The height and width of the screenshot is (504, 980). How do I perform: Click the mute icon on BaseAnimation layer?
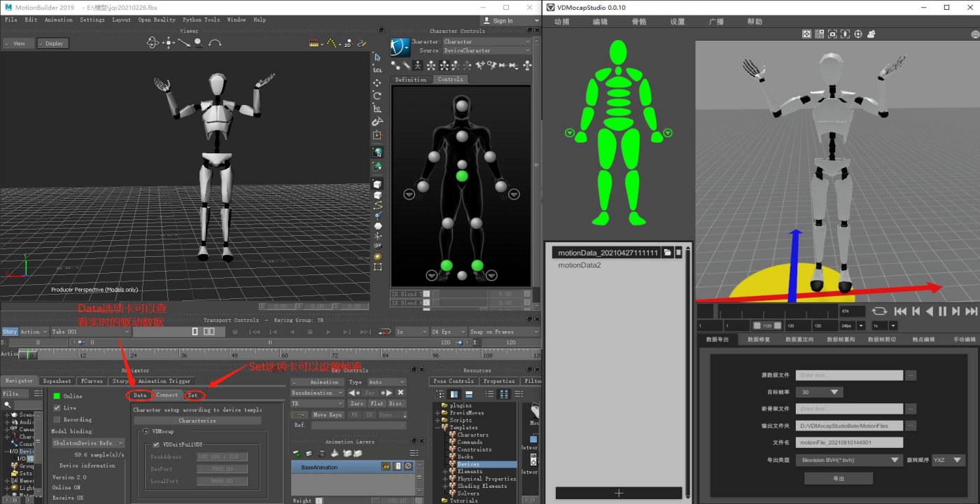[x=408, y=466]
